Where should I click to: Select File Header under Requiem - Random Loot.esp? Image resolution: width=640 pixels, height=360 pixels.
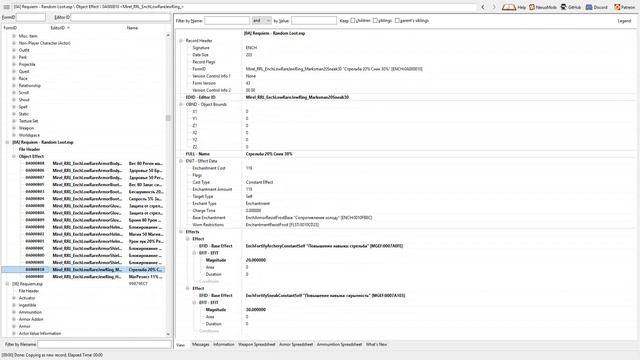tap(29, 149)
